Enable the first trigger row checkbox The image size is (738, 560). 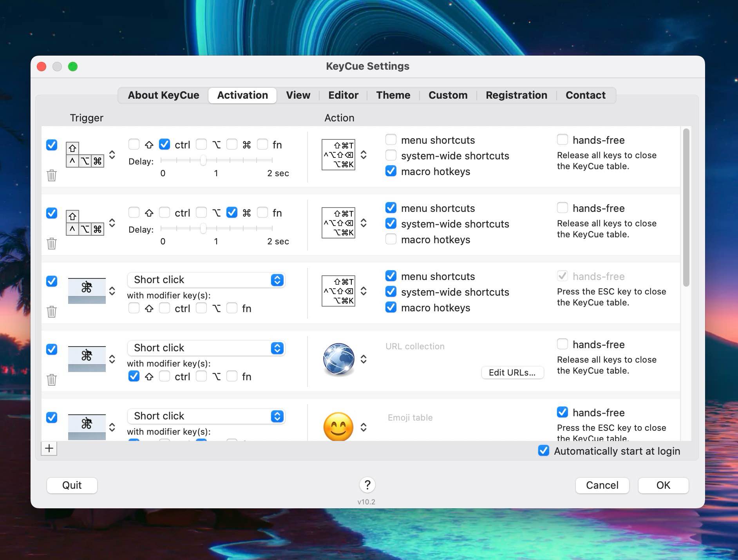[x=52, y=145]
